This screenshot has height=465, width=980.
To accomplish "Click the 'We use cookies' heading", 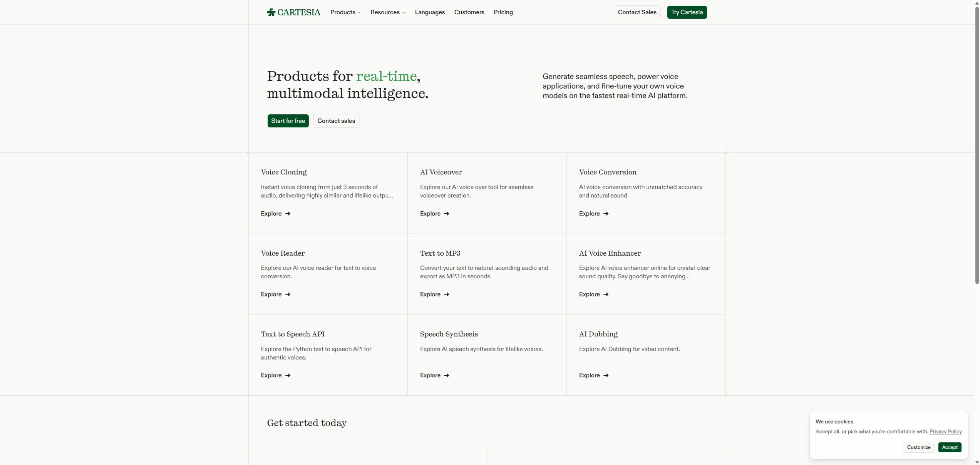I will [834, 422].
